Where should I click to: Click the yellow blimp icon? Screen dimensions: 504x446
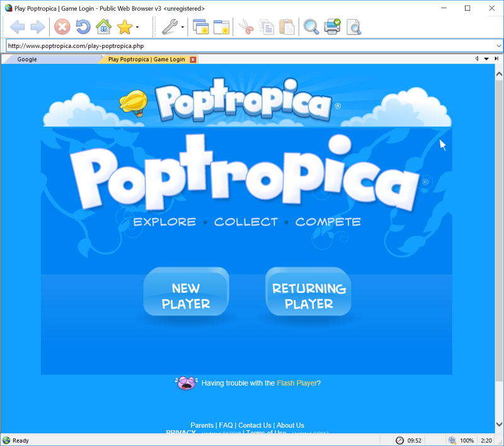(134, 103)
